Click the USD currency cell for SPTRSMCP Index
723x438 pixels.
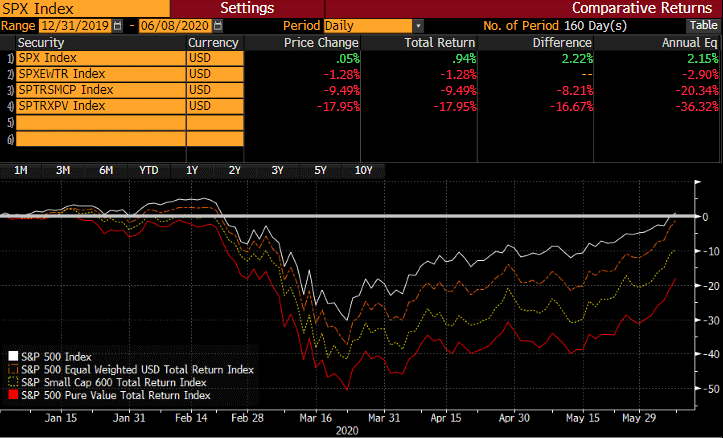[215, 90]
